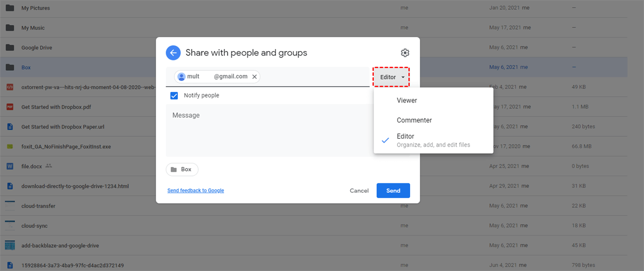Viewport: 644px width, 271px height.
Task: Click the Foxit installer exe file icon
Action: tap(10, 147)
